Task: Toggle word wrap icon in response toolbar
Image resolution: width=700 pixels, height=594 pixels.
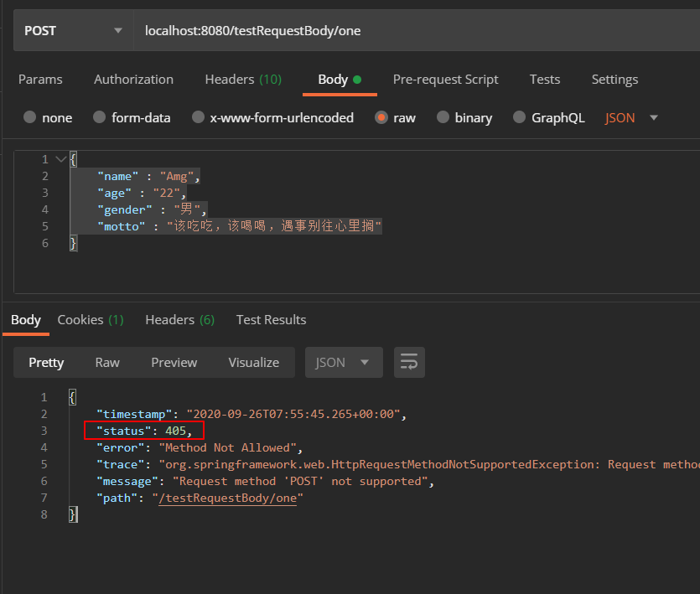Action: pos(409,362)
